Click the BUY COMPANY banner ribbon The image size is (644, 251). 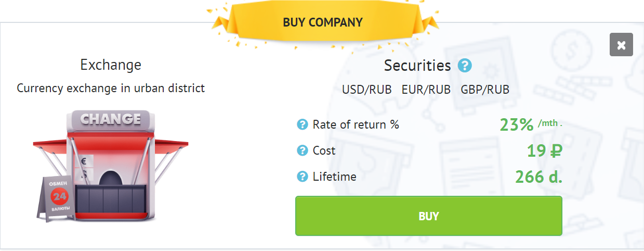(x=322, y=23)
